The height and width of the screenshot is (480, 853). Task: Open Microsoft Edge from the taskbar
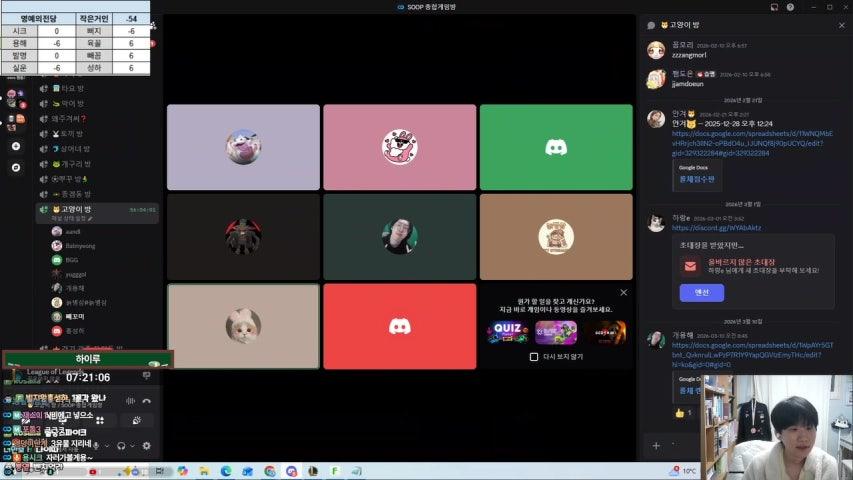[x=226, y=471]
